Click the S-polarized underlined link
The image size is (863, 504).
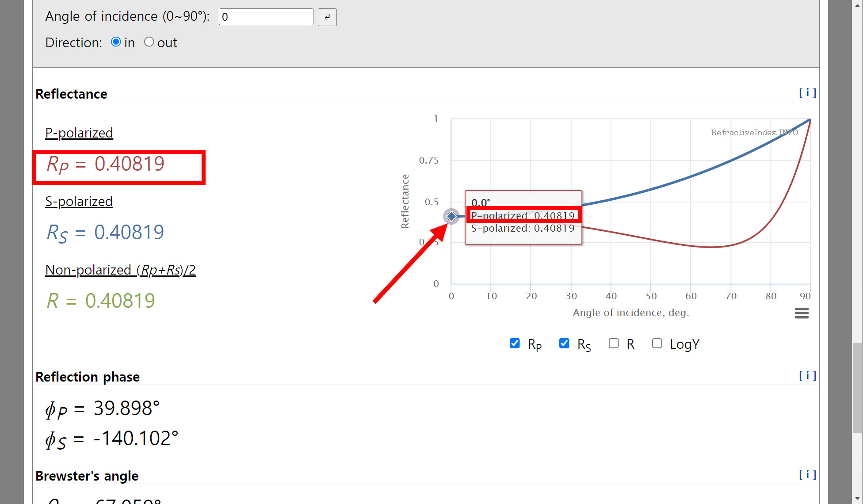pyautogui.click(x=79, y=201)
